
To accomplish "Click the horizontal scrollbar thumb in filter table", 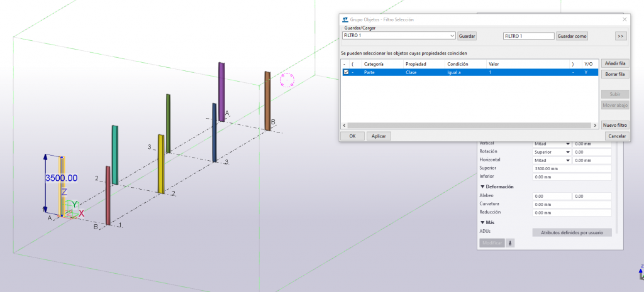I will click(469, 126).
